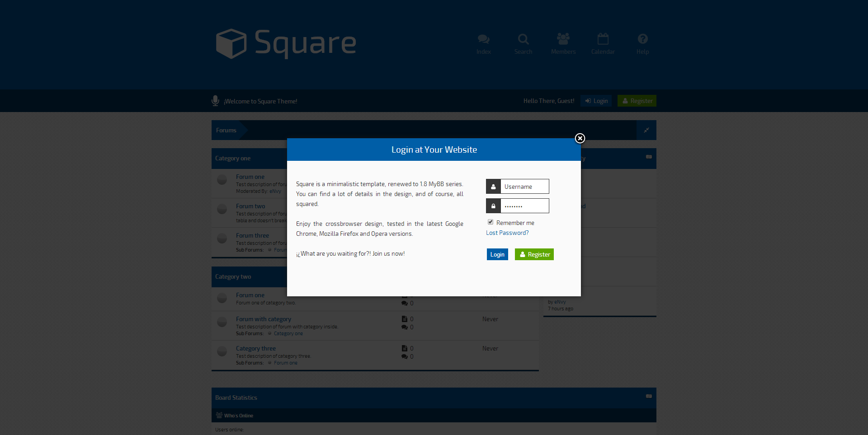The width and height of the screenshot is (868, 435).
Task: Click the Who's Online label text
Action: 239,416
